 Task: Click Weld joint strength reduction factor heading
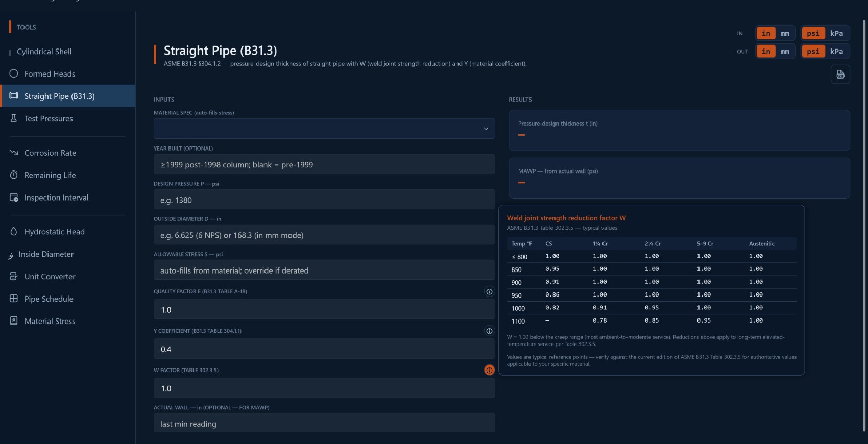[x=566, y=218]
